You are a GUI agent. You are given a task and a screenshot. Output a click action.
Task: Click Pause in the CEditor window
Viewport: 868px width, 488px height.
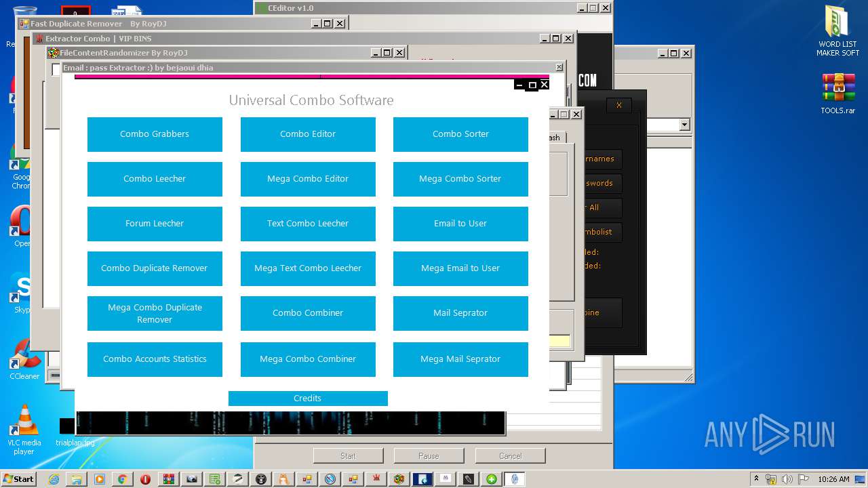click(x=429, y=456)
